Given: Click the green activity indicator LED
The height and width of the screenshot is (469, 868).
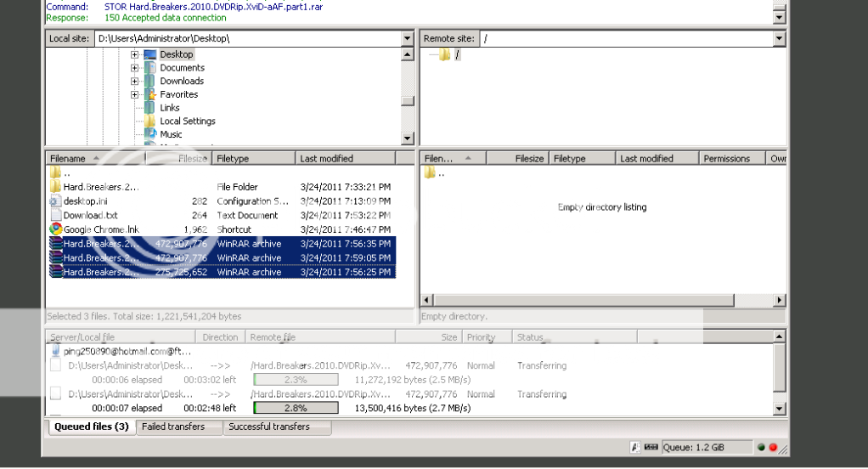Looking at the screenshot, I should 761,448.
